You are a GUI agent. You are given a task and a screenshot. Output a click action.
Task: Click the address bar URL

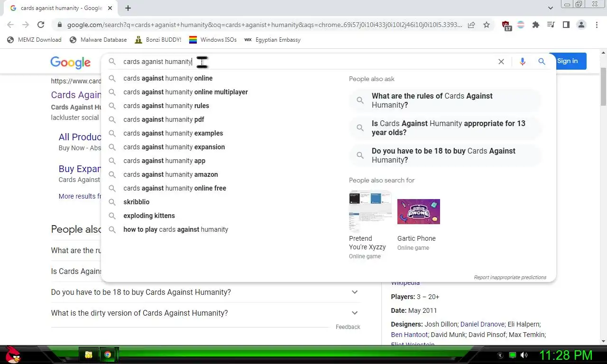(264, 25)
